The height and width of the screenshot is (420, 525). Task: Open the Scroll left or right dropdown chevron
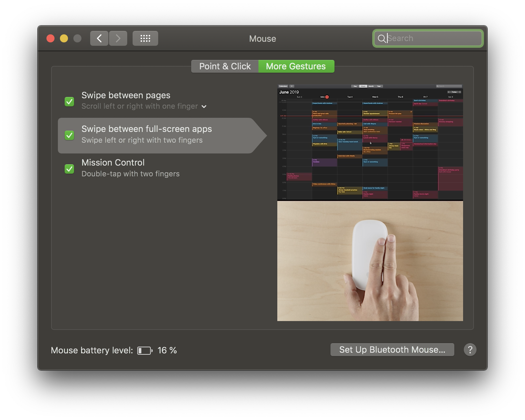tap(204, 106)
